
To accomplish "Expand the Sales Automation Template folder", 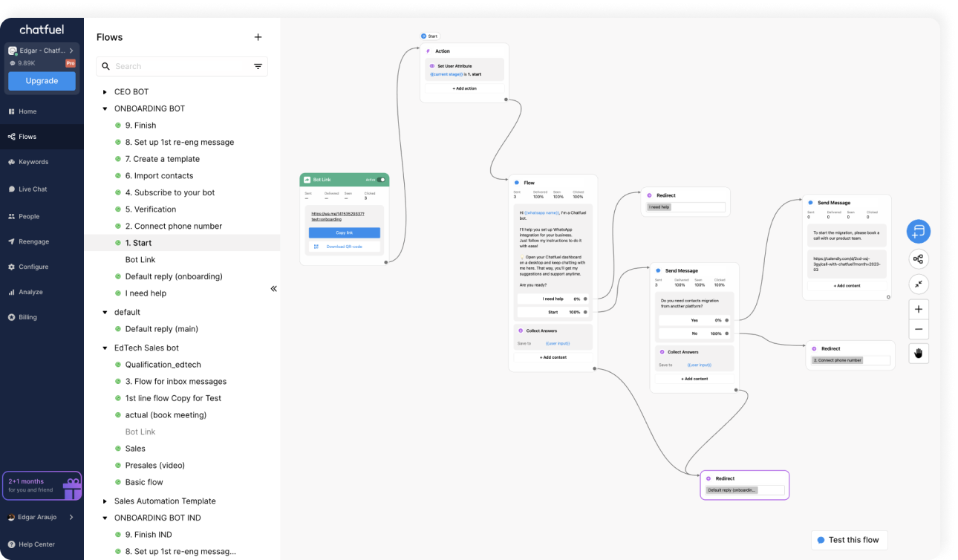I will click(x=105, y=501).
